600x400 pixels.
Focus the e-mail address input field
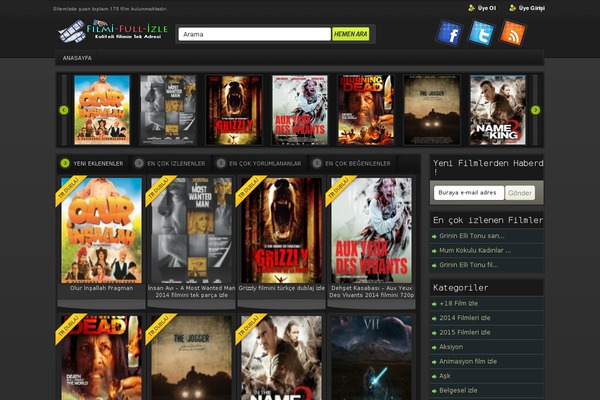(469, 193)
